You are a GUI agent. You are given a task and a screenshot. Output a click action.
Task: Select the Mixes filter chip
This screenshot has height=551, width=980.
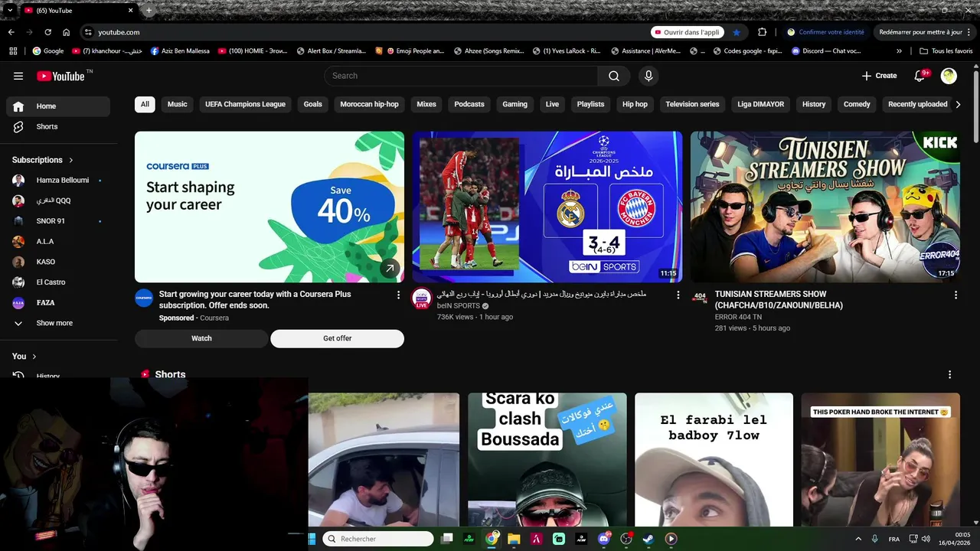click(x=426, y=104)
